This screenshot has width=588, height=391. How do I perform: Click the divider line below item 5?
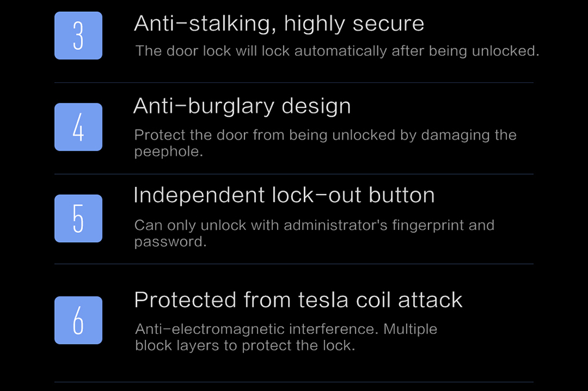pyautogui.click(x=294, y=264)
